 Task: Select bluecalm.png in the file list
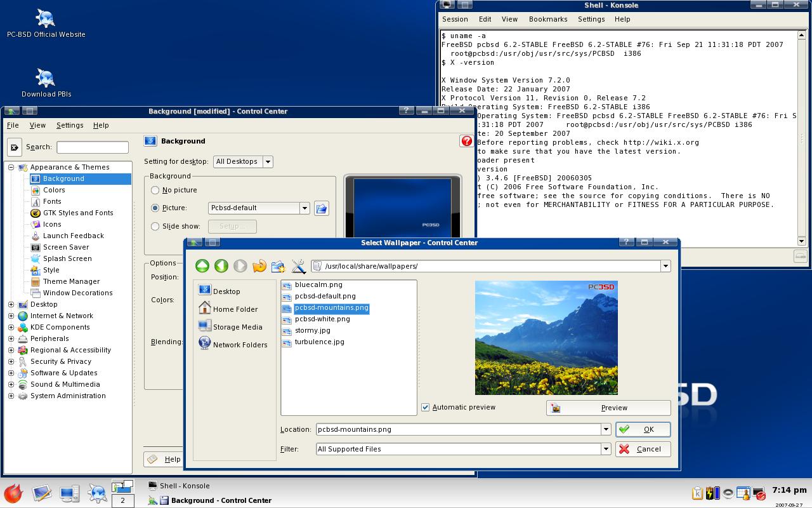click(318, 284)
